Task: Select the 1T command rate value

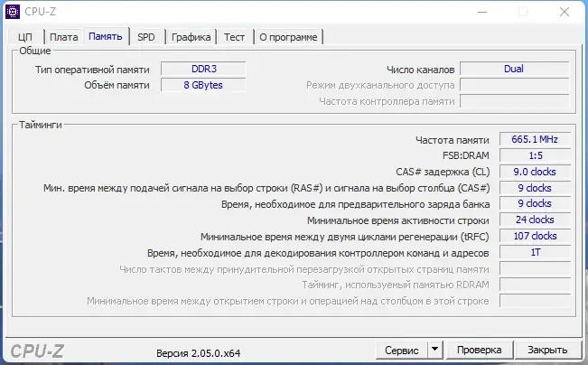Action: (x=535, y=252)
